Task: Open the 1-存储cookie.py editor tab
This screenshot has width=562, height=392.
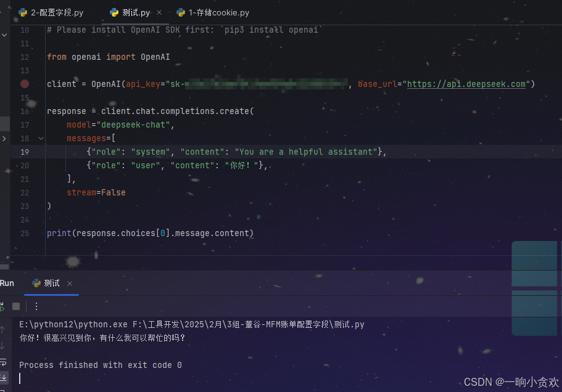Action: (x=213, y=13)
